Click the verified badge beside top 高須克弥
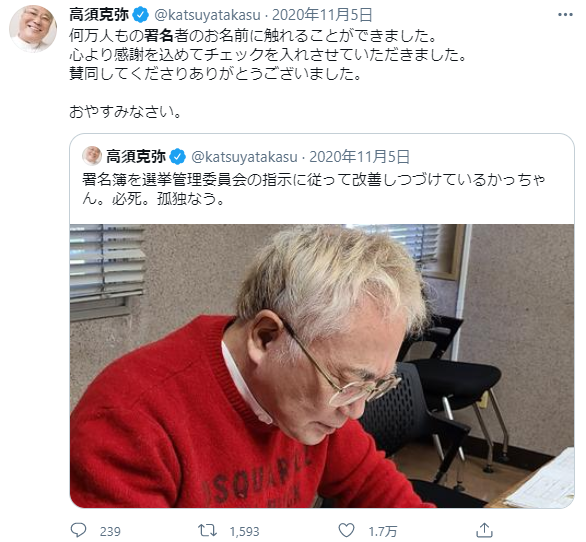 [x=141, y=15]
